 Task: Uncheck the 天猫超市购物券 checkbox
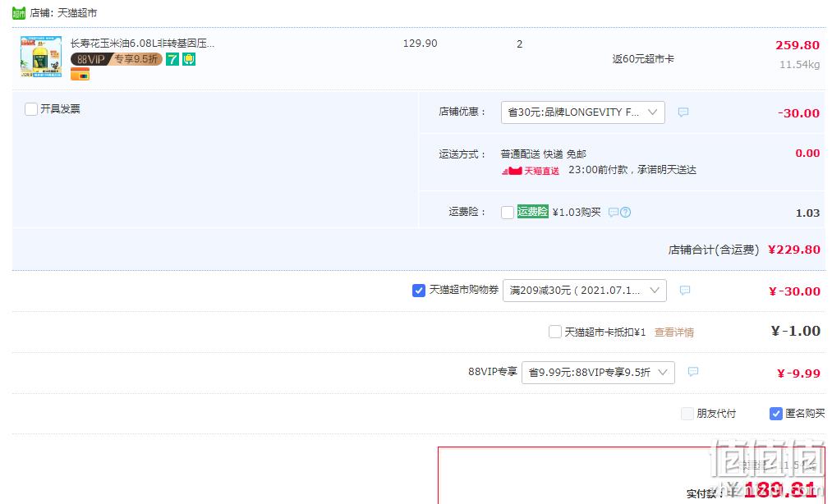(419, 291)
